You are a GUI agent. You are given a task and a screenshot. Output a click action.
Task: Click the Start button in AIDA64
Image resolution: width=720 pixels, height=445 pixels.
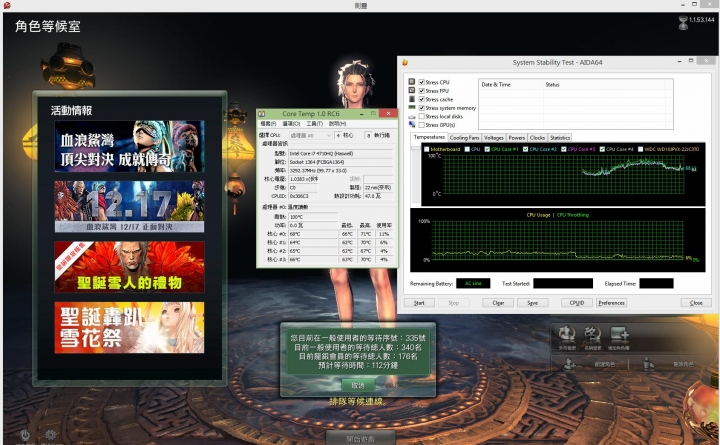(x=419, y=303)
